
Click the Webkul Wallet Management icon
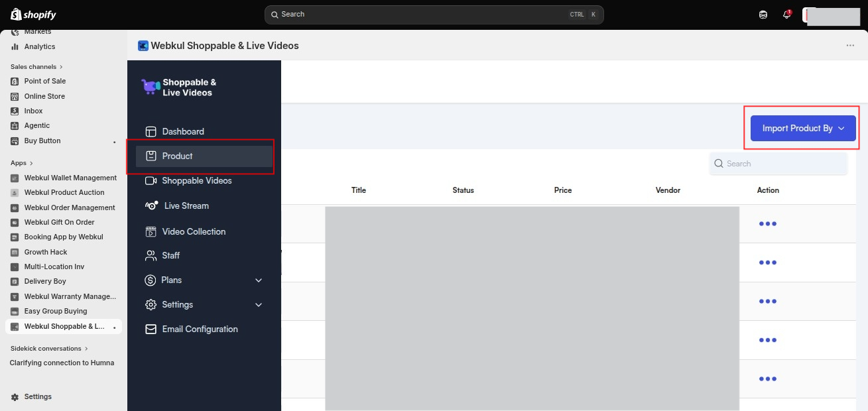(x=15, y=178)
